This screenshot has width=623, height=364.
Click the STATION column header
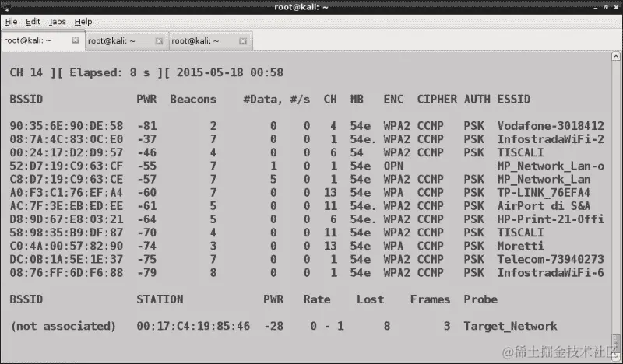coord(160,299)
